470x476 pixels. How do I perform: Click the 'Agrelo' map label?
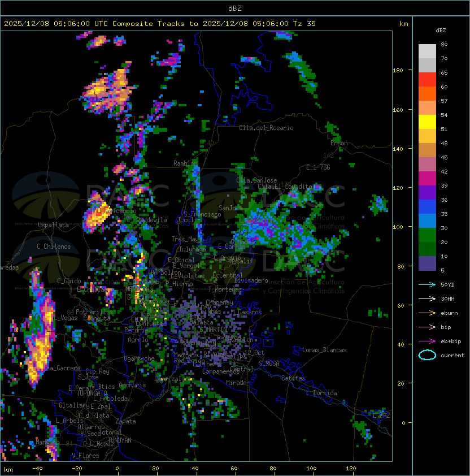(x=138, y=340)
